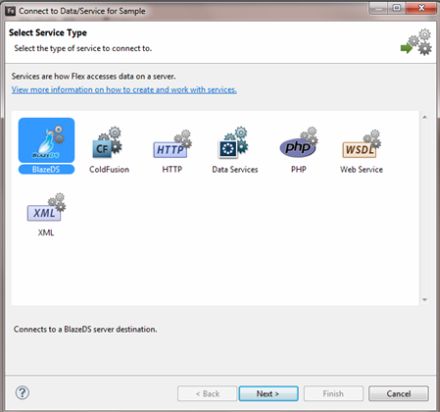The image size is (440, 412).
Task: Minimize the dialog window
Action: [x=378, y=8]
